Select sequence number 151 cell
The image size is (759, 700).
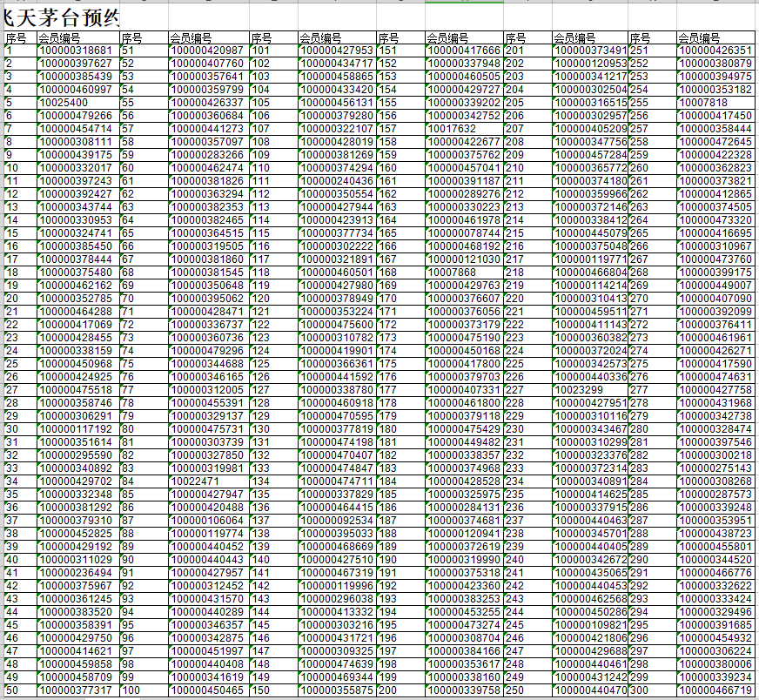click(x=400, y=50)
